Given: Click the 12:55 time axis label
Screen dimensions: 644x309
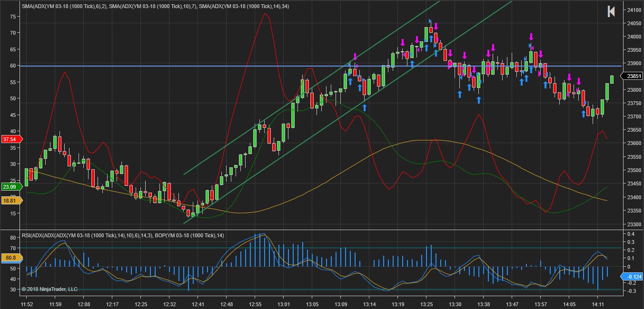Looking at the screenshot, I should (x=256, y=304).
